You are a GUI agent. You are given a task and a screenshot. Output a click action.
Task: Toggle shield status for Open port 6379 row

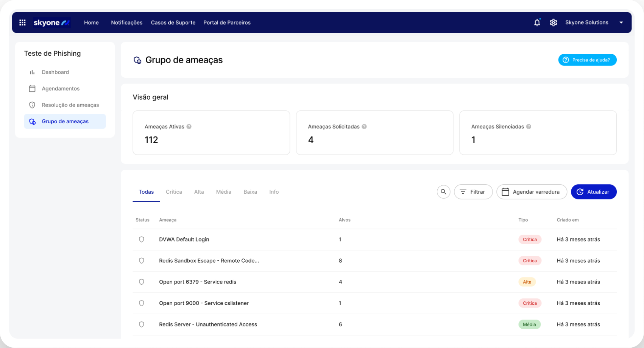tap(142, 282)
